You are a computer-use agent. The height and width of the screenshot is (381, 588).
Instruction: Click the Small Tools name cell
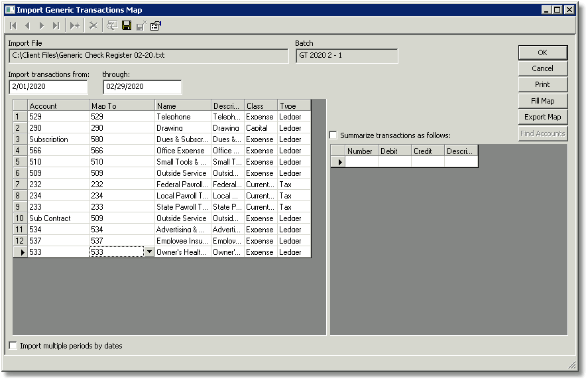click(x=183, y=162)
